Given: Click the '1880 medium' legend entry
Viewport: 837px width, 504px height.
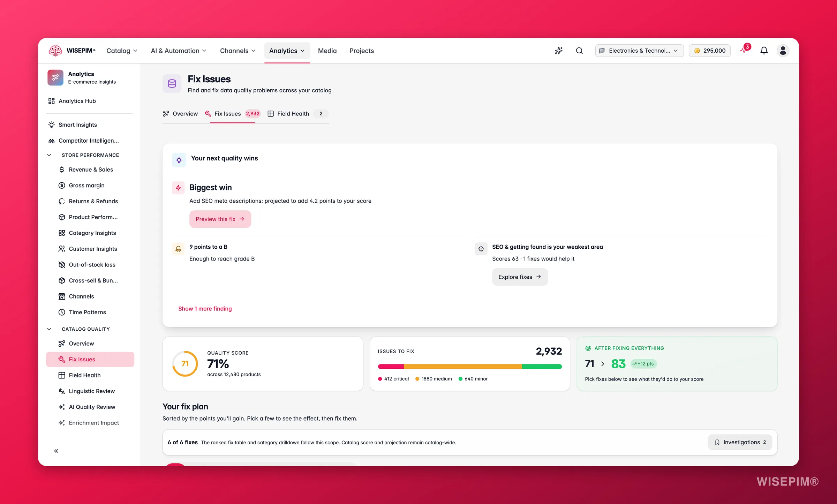Looking at the screenshot, I should [433, 379].
